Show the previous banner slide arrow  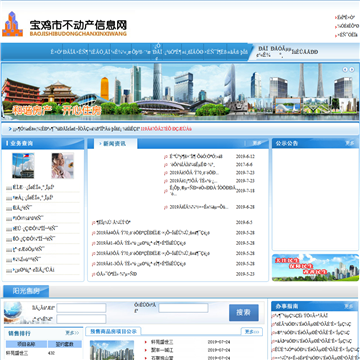(345, 69)
